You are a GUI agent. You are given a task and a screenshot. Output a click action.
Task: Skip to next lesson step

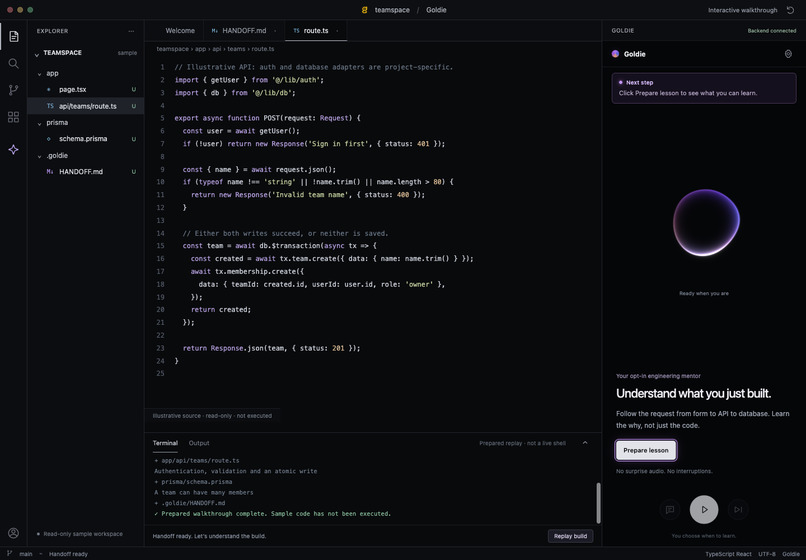point(738,510)
